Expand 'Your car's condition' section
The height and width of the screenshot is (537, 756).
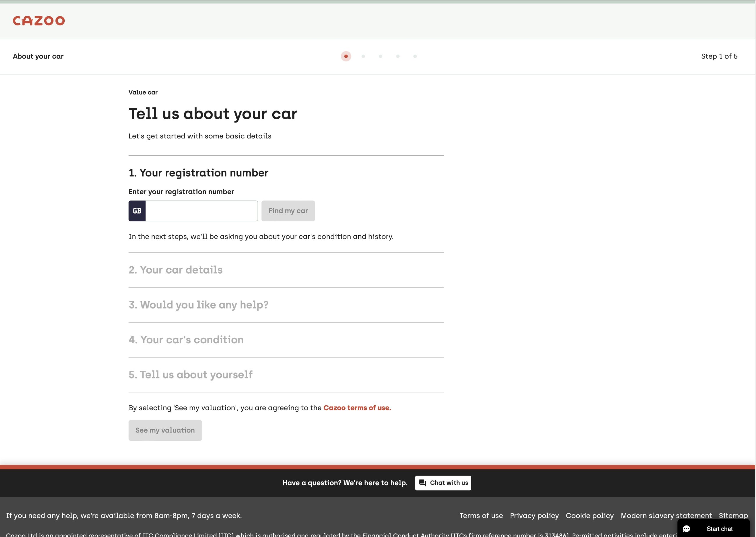point(186,340)
